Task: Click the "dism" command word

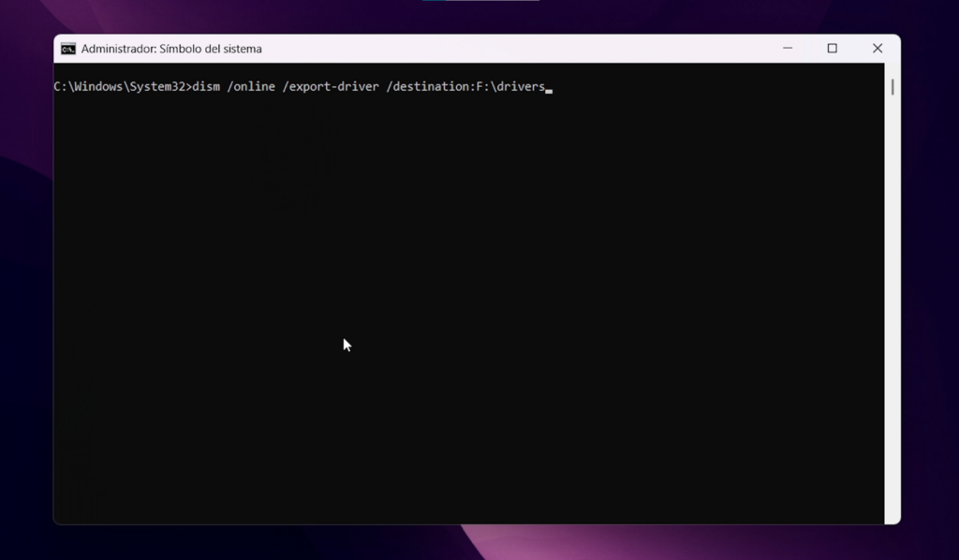Action: tap(205, 87)
